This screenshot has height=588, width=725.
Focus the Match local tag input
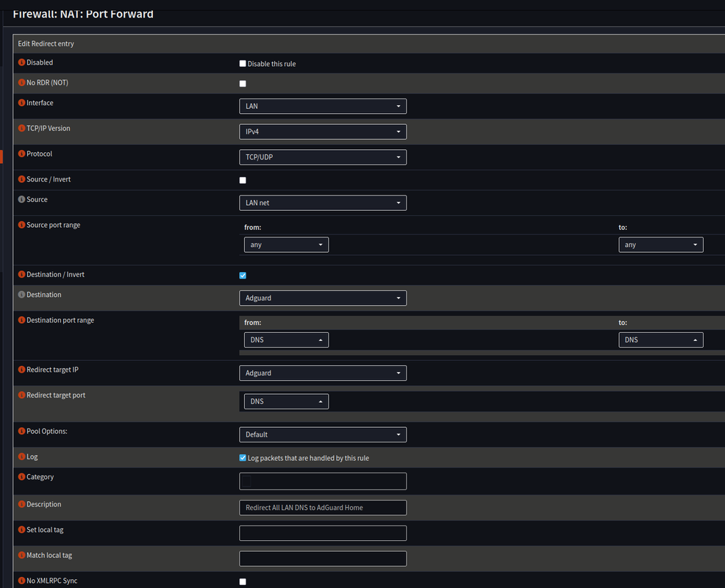click(x=323, y=559)
